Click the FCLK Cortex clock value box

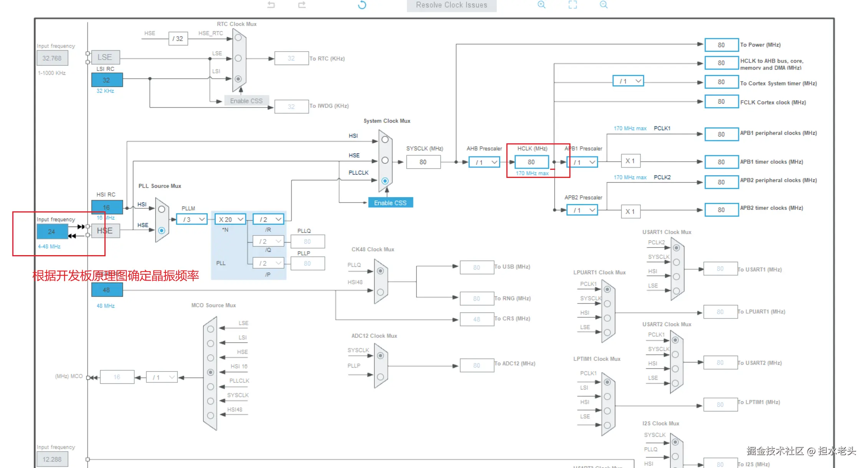722,101
